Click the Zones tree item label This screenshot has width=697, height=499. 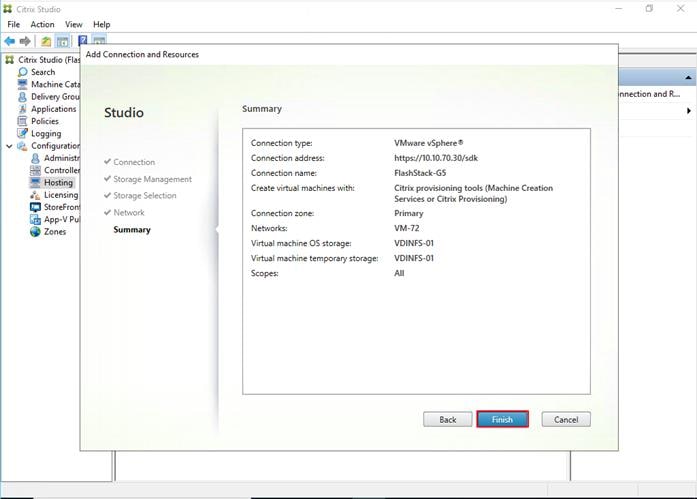55,232
